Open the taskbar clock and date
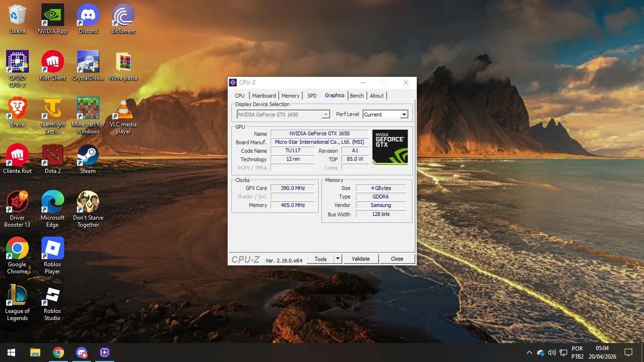Viewport: 644px width, 362px height. [x=602, y=352]
